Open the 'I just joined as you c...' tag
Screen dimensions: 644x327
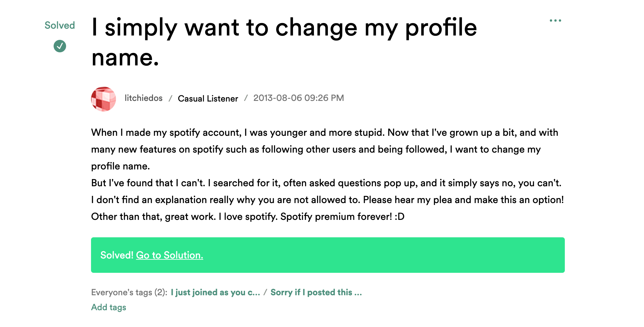tap(215, 292)
